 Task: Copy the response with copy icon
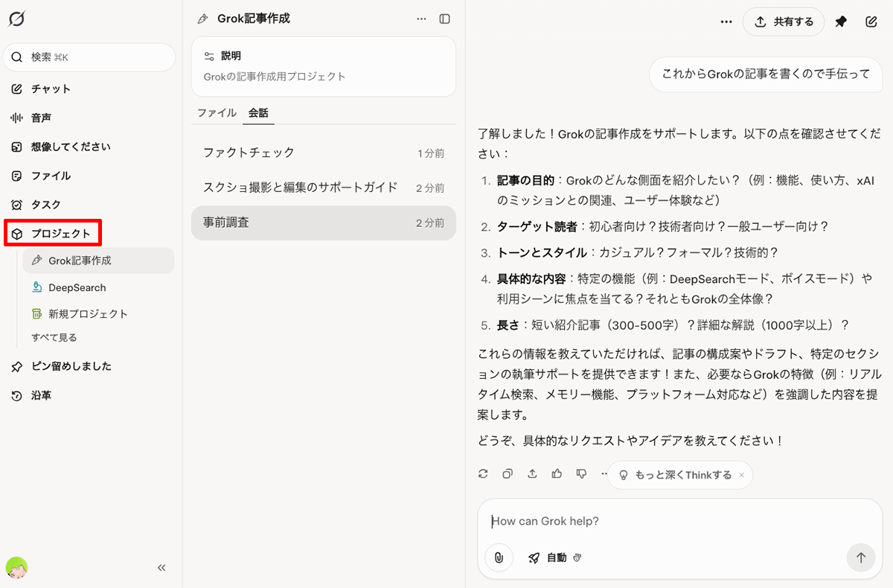click(508, 473)
